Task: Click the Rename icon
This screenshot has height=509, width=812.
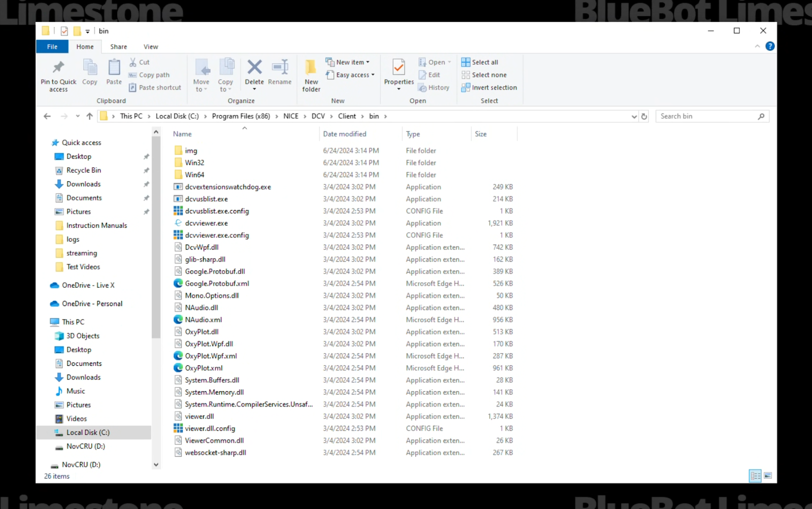Action: (x=280, y=66)
